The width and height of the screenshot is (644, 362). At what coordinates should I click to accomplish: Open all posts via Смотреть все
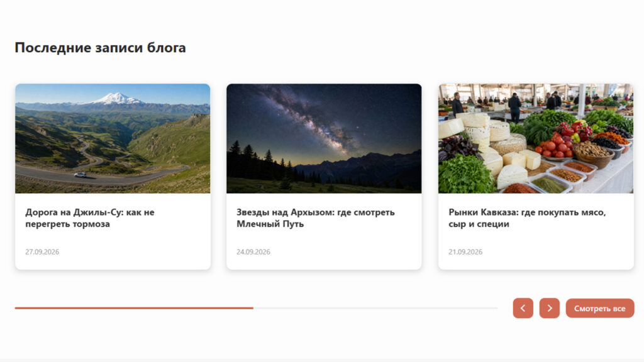(599, 308)
